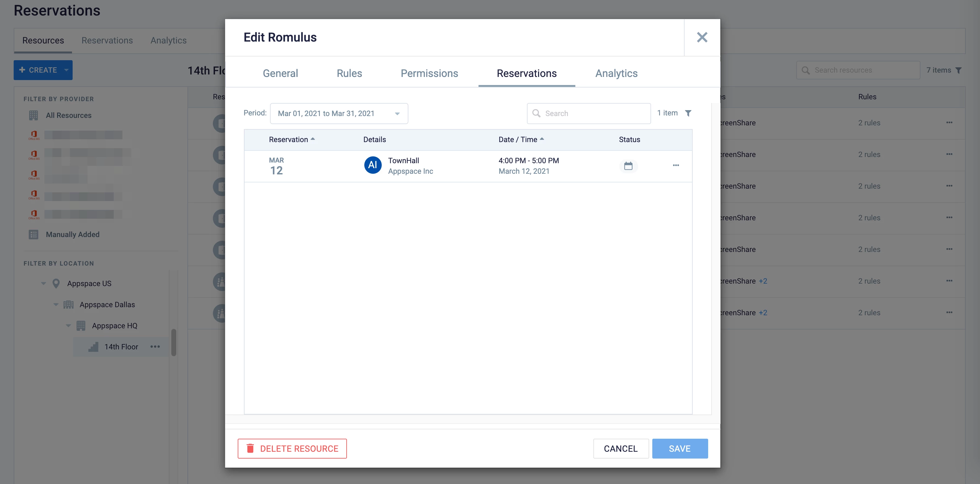The height and width of the screenshot is (484, 980).
Task: Close the Edit Romulus dialog
Action: point(702,37)
